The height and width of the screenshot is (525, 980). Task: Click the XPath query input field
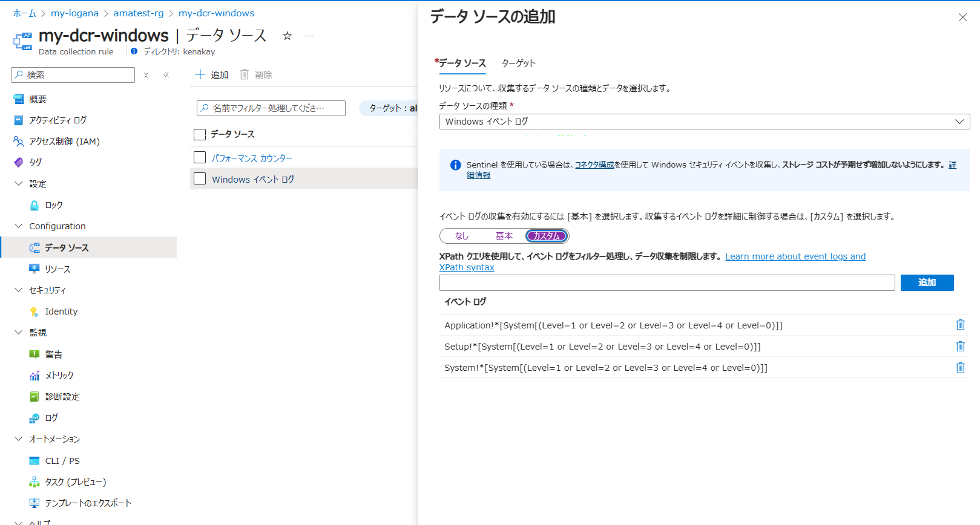click(x=666, y=282)
